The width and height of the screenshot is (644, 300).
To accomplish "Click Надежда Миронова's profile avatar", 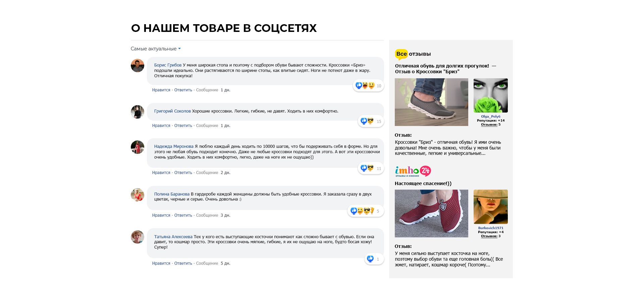I will [x=138, y=147].
